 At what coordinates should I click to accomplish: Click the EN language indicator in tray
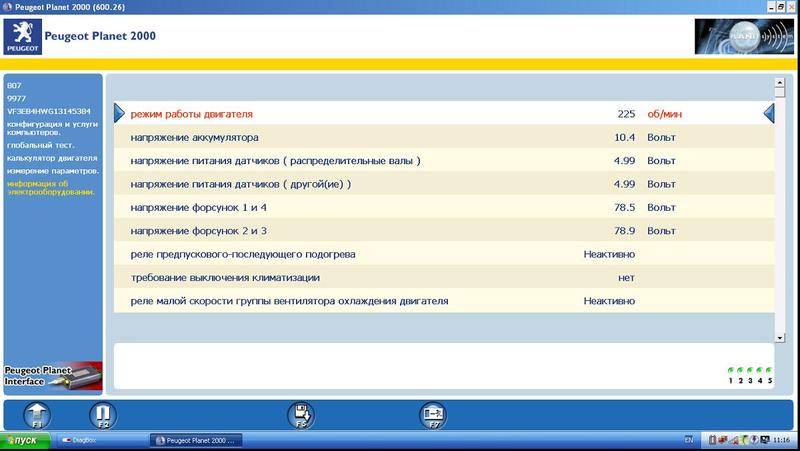pos(688,440)
